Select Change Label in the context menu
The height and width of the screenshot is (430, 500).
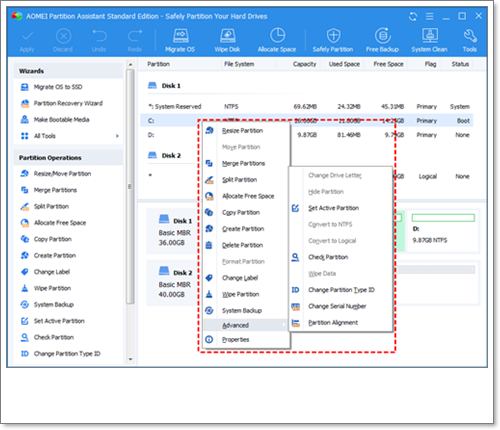(246, 278)
